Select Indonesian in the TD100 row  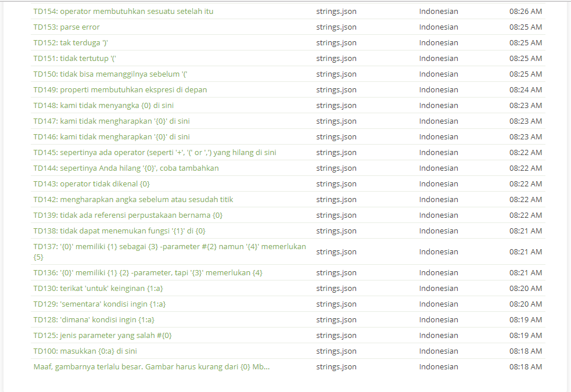click(x=439, y=351)
